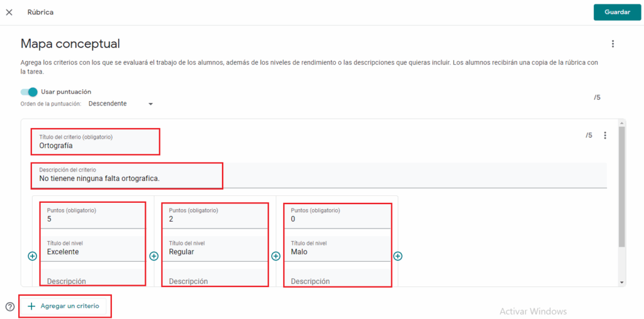Close the rubric editor with the X icon

tap(9, 12)
